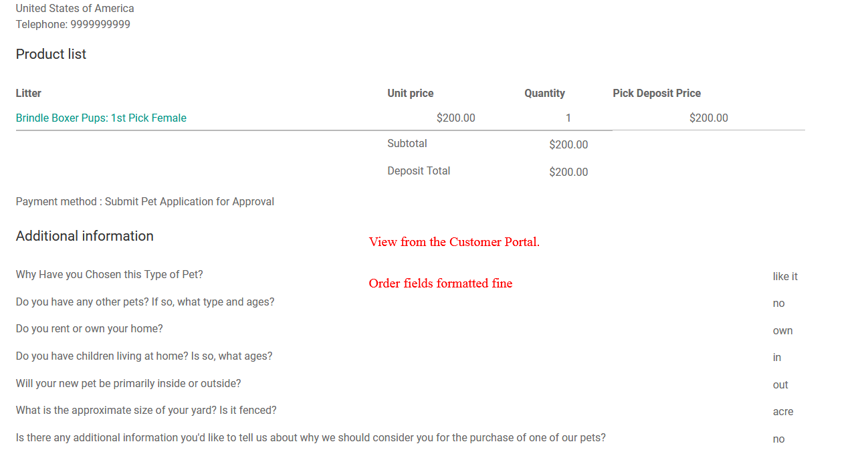Viewport: 868px width, 462px height.
Task: Click the Deposit Total label
Action: (419, 170)
